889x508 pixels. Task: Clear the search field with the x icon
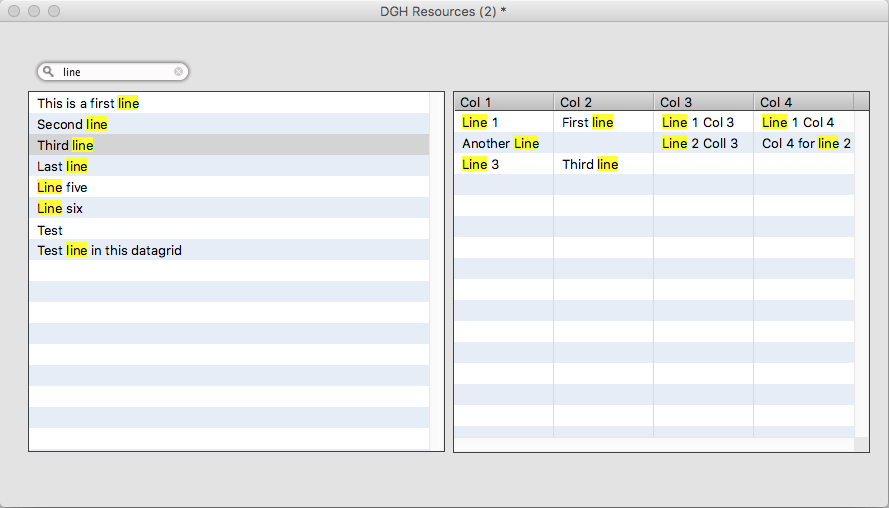[178, 72]
